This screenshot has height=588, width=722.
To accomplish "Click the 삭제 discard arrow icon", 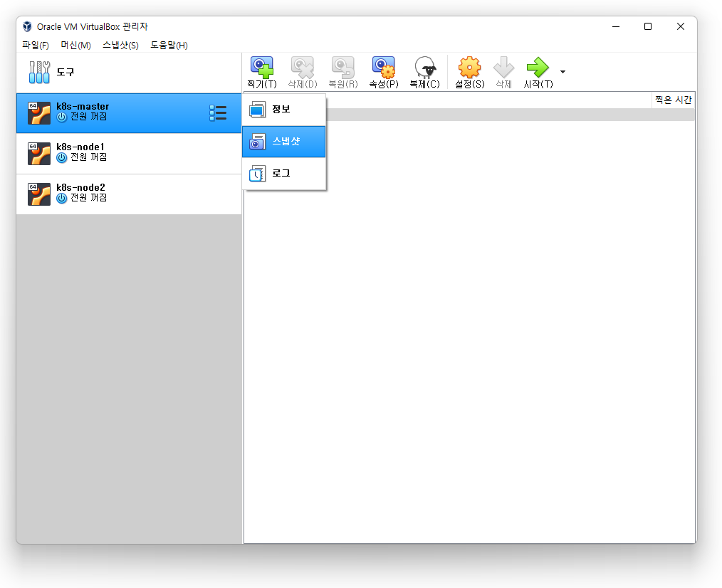I will tap(503, 73).
